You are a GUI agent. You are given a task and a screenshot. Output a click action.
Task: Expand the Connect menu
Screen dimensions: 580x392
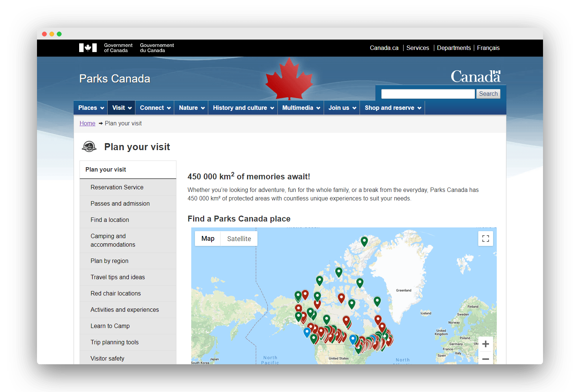[x=155, y=108]
